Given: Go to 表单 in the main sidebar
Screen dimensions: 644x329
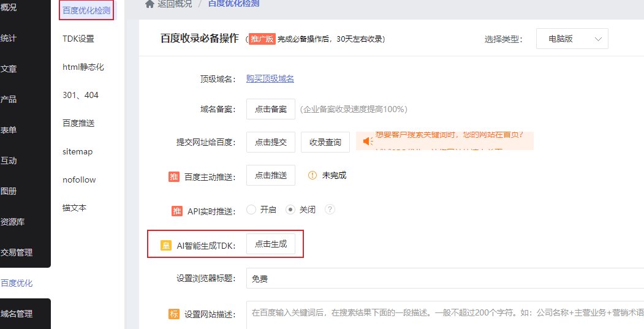Looking at the screenshot, I should [x=9, y=130].
